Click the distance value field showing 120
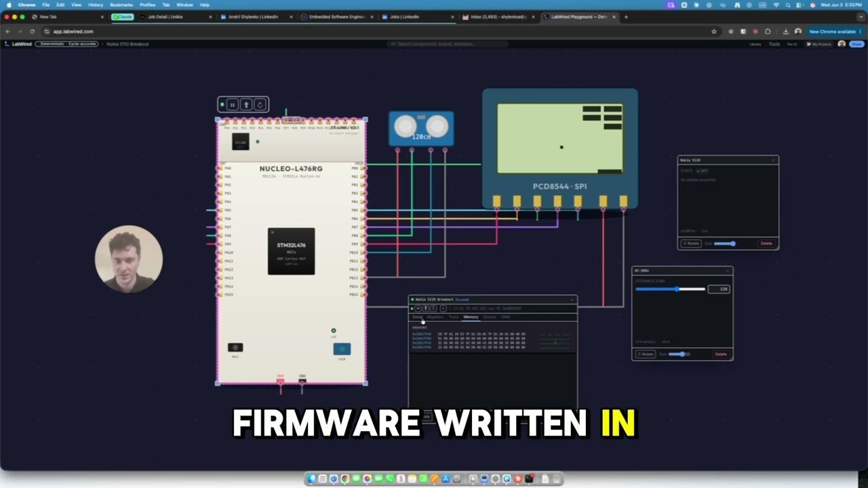The height and width of the screenshot is (488, 868). pos(718,289)
